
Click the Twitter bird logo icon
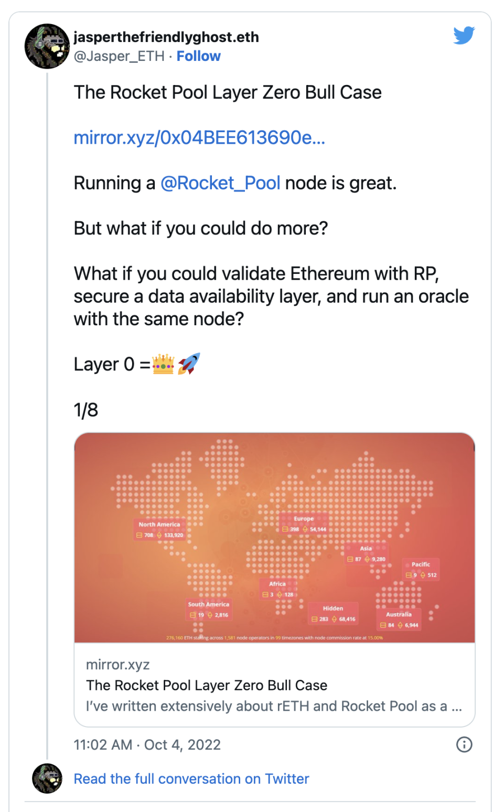pos(464,36)
